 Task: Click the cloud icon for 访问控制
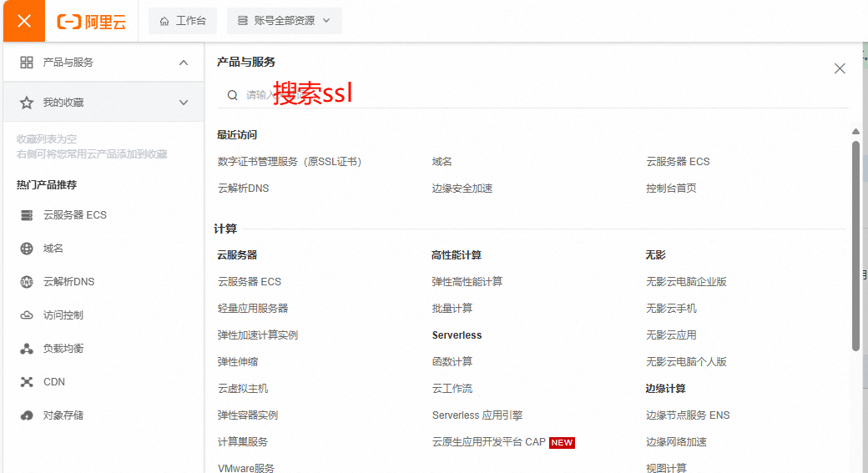point(27,315)
